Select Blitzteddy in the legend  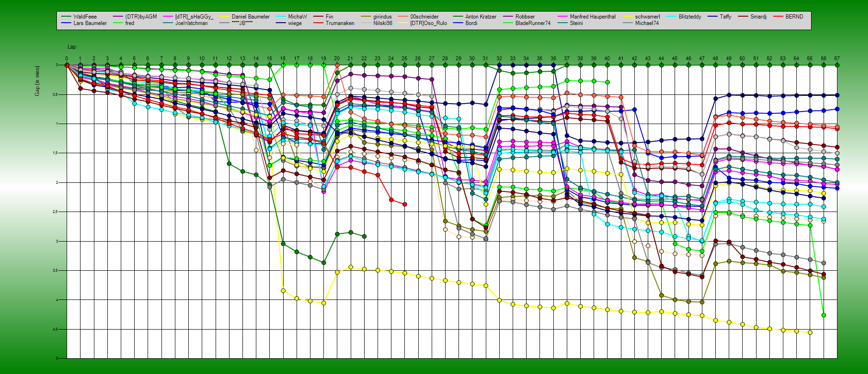690,17
